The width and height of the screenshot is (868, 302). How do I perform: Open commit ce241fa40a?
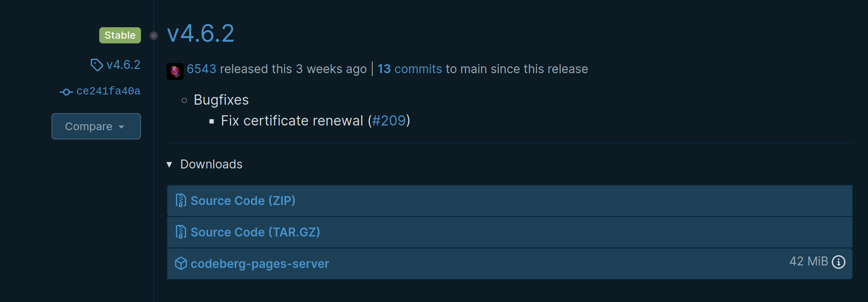coord(108,91)
